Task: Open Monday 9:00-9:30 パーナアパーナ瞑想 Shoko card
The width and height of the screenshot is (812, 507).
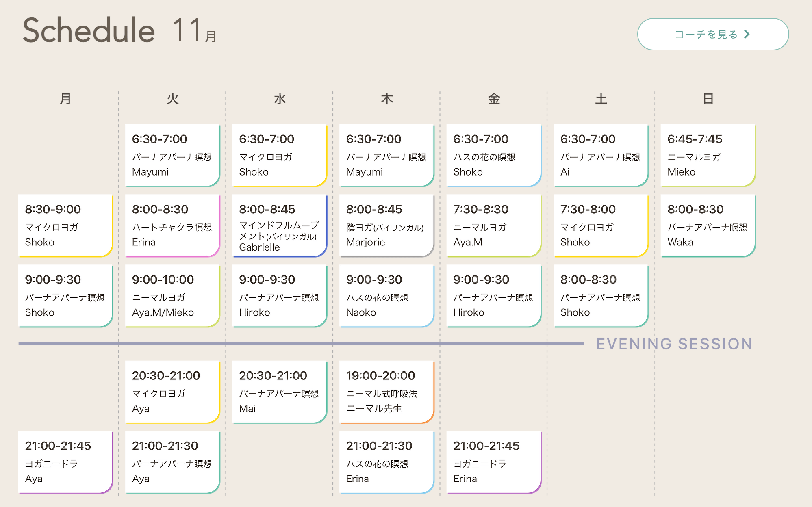Action: click(65, 296)
